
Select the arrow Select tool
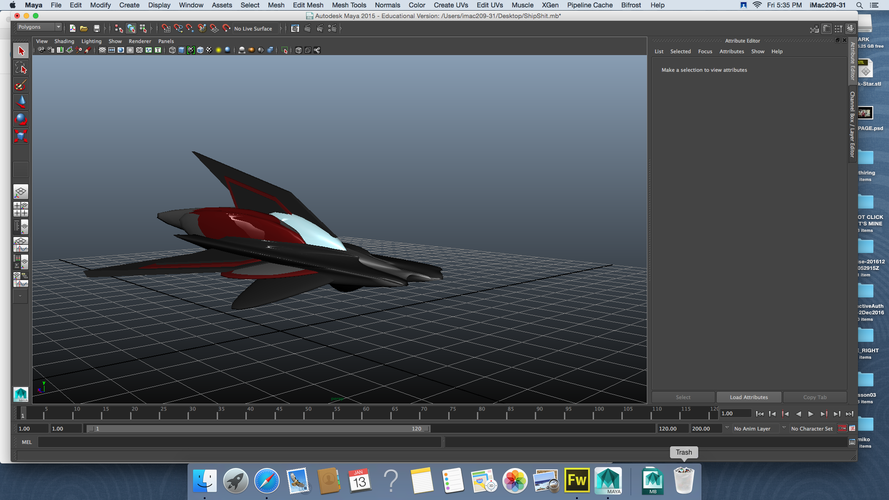tap(21, 51)
